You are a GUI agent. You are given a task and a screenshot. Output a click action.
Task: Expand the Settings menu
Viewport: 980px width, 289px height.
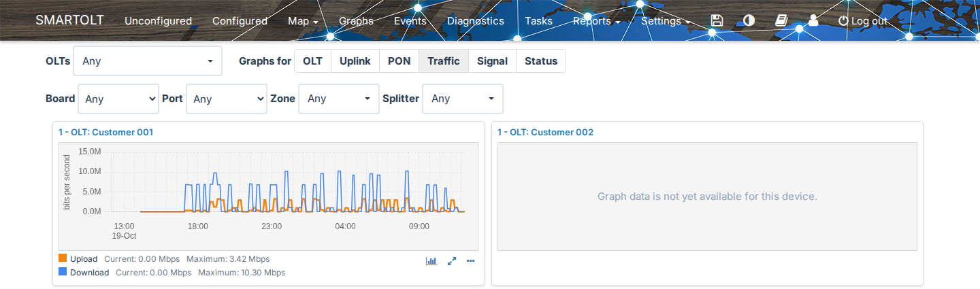[666, 21]
